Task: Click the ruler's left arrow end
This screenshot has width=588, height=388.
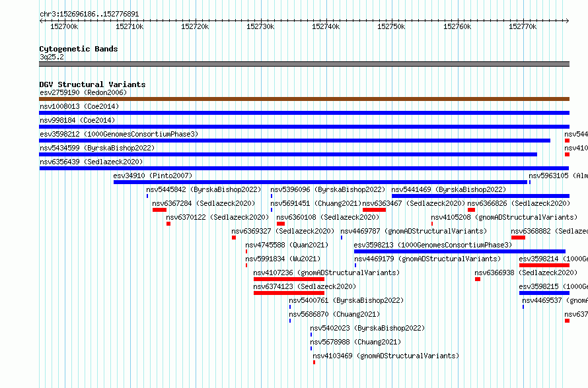Action: (41, 20)
